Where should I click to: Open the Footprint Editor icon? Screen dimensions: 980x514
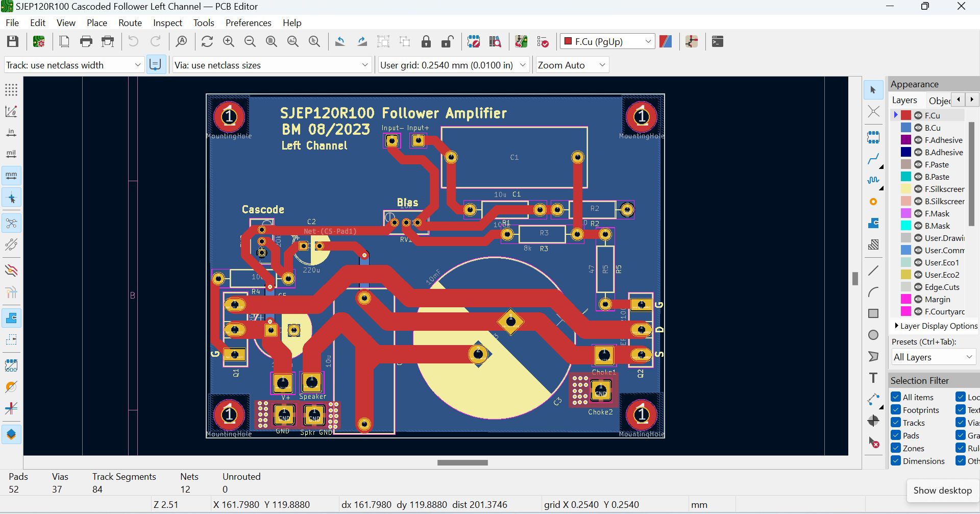click(x=473, y=42)
